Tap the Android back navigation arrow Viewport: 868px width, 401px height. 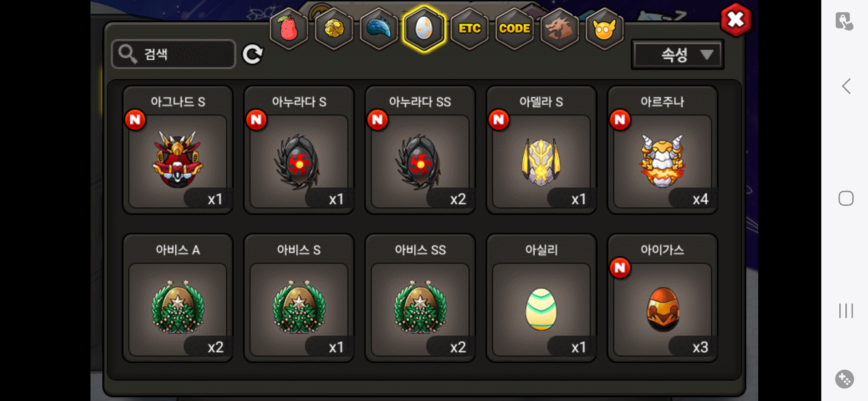[x=846, y=86]
